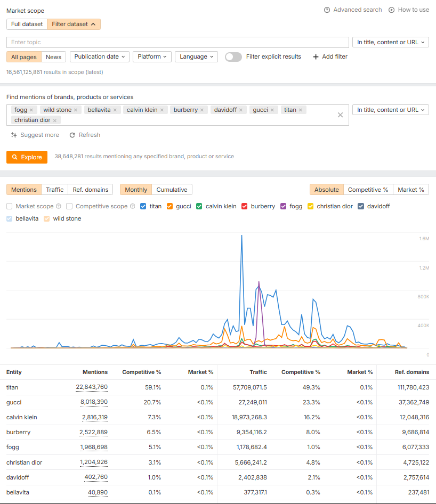The width and height of the screenshot is (436, 504).
Task: Select the Full dataset tab
Action: (27, 24)
